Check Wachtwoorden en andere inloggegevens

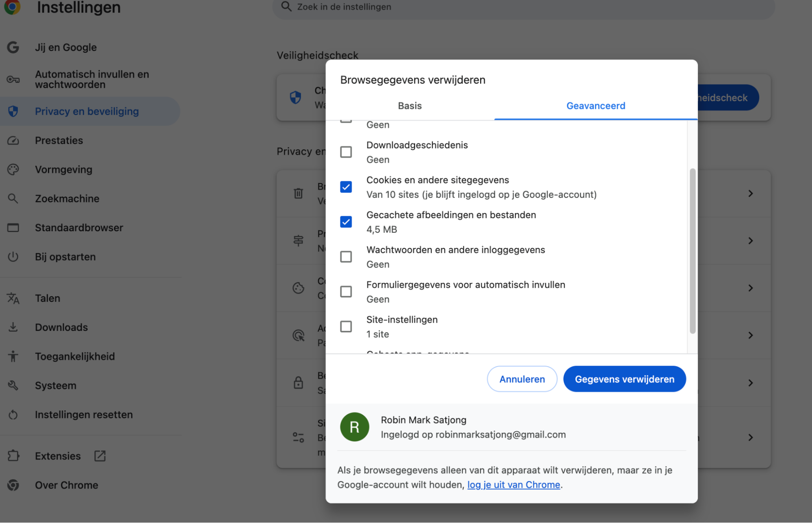(346, 256)
